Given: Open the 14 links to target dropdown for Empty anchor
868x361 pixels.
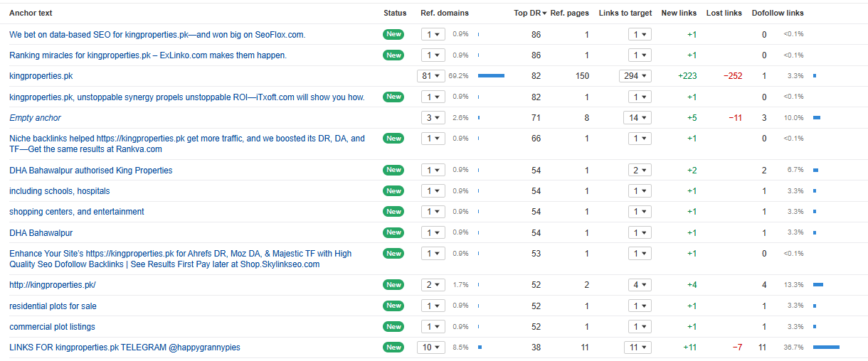Looking at the screenshot, I should point(635,118).
